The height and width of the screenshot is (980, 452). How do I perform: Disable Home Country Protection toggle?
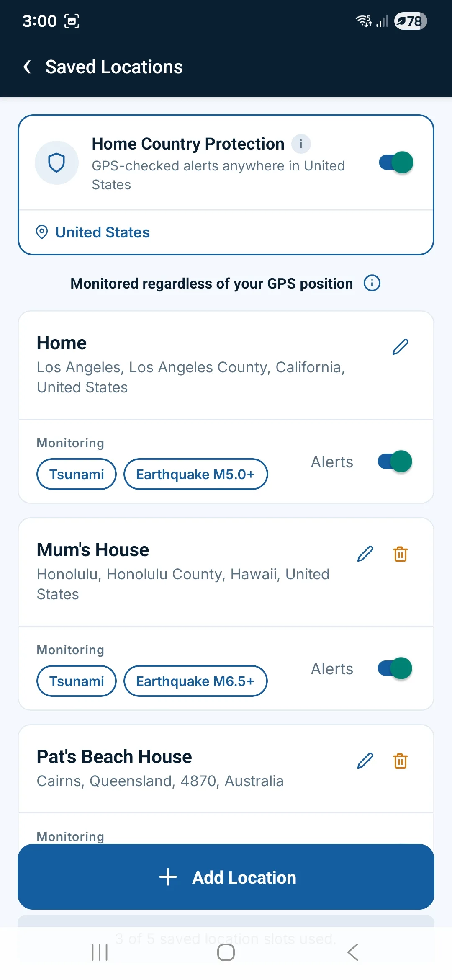396,162
